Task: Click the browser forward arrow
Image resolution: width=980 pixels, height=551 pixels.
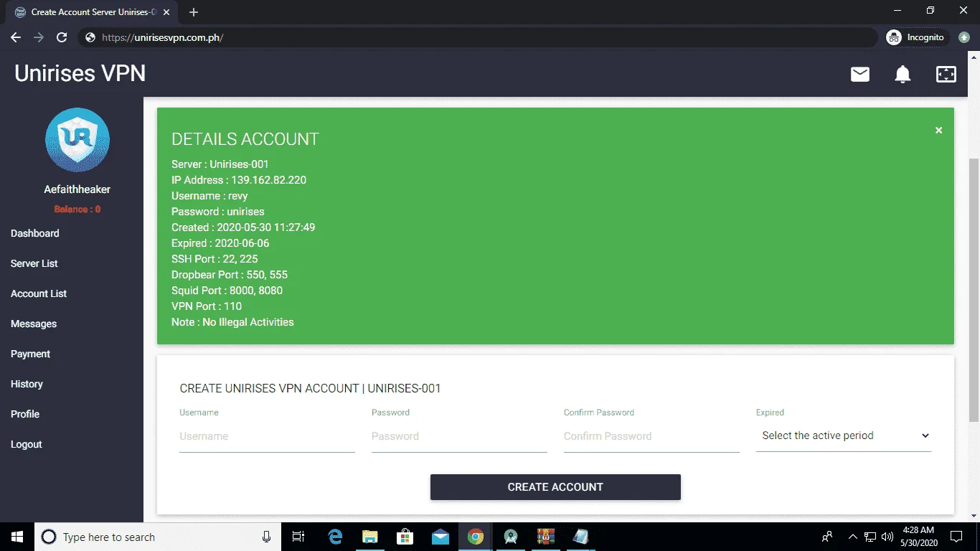Action: tap(39, 37)
